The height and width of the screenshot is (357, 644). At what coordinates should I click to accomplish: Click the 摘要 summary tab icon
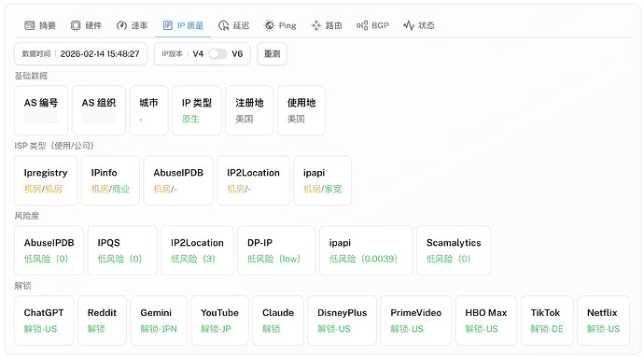pos(30,25)
